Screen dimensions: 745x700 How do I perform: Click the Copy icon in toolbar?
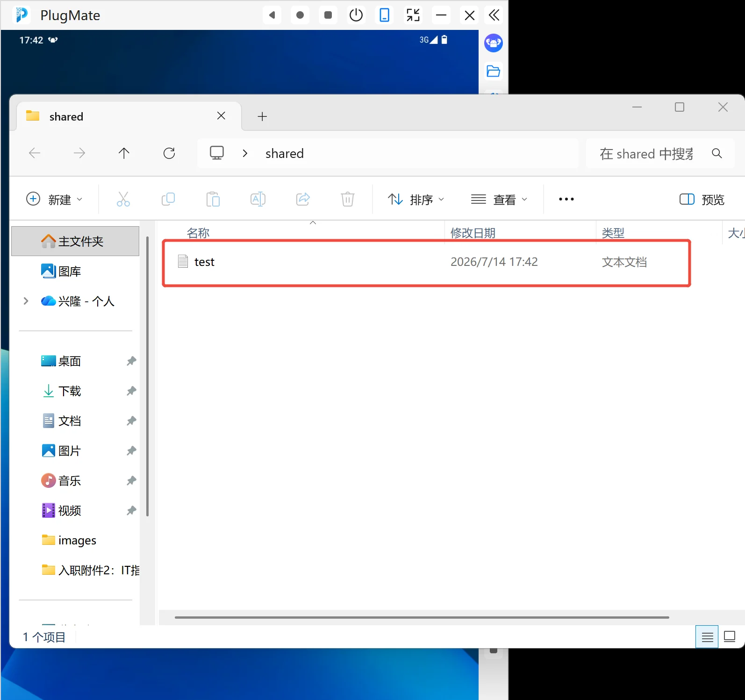click(168, 199)
